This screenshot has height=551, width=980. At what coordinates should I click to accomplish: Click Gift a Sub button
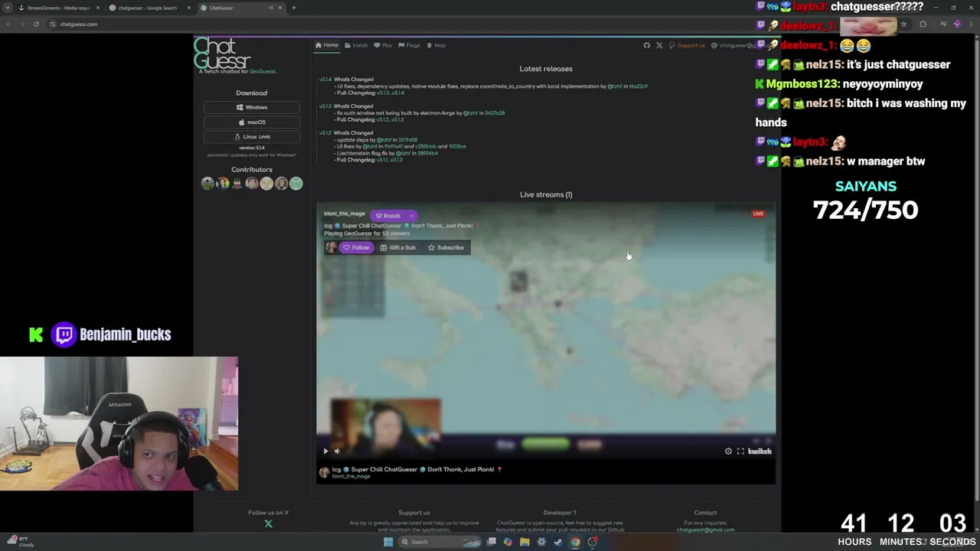tap(397, 247)
